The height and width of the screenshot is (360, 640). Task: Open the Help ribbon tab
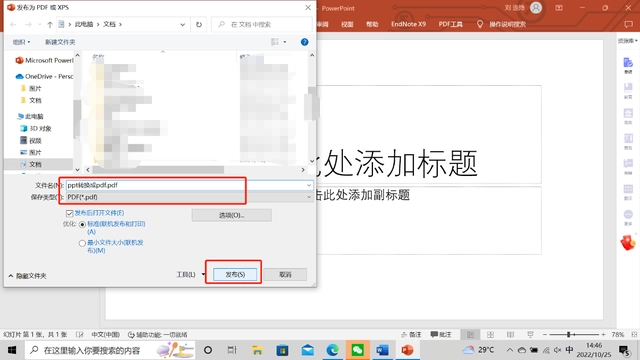(372, 24)
